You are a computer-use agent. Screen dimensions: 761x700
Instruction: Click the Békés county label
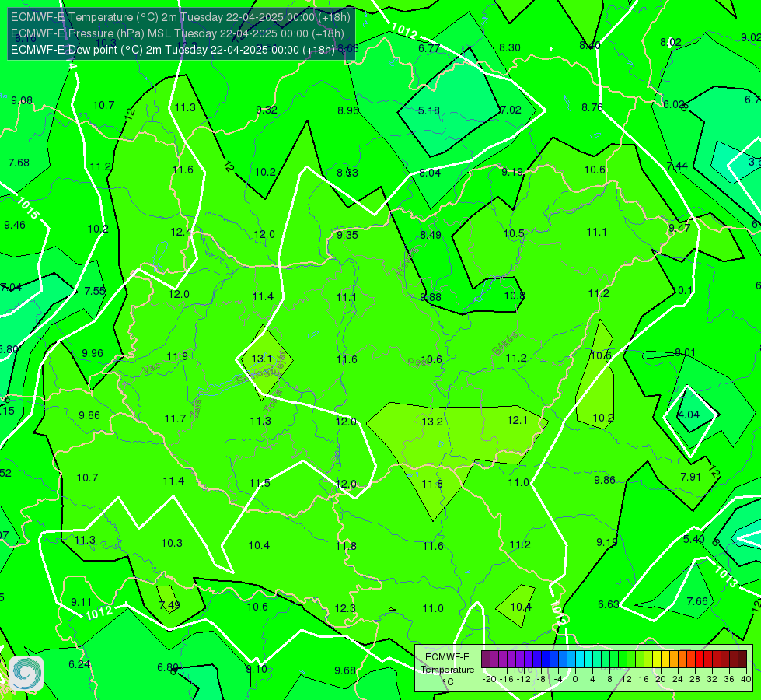[x=504, y=344]
